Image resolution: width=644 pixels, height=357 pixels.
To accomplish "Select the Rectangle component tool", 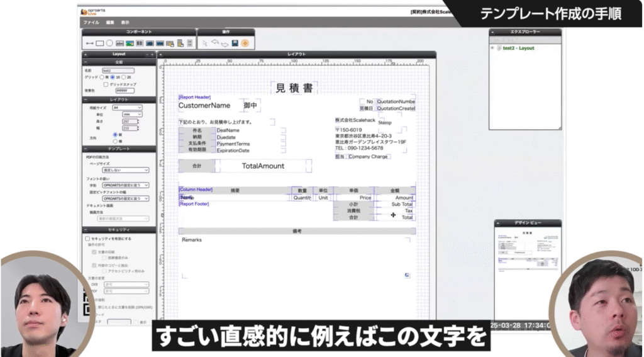I will 99,43.
